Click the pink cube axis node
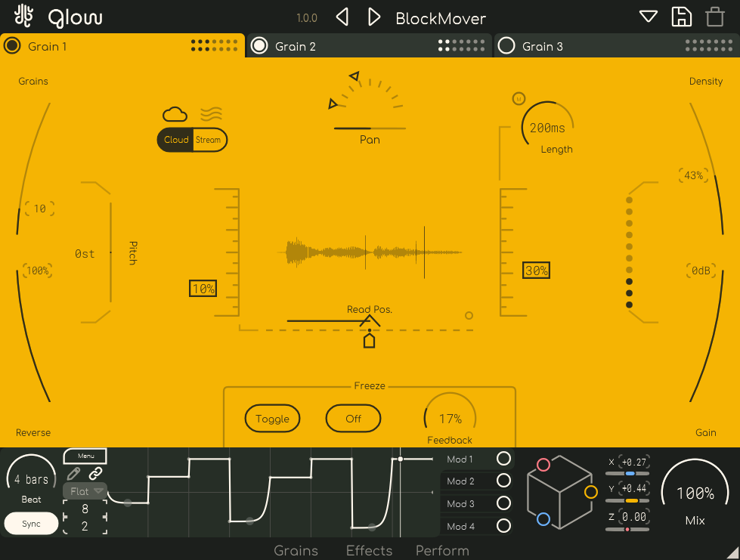Viewport: 740px width, 560px height. 543,465
